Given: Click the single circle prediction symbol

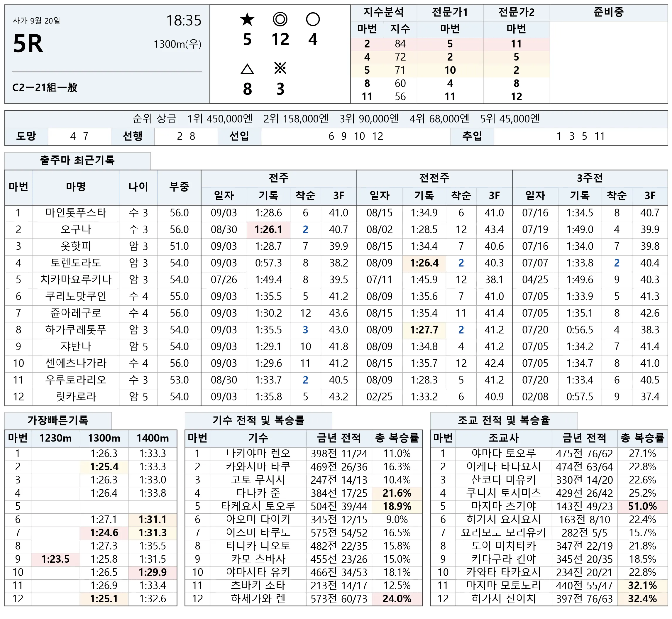Looking at the screenshot, I should point(313,19).
